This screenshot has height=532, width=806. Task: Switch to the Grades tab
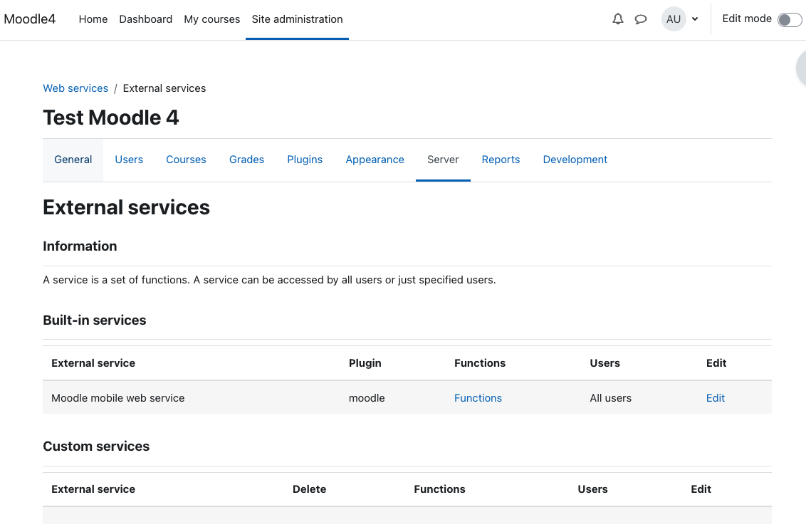click(247, 160)
